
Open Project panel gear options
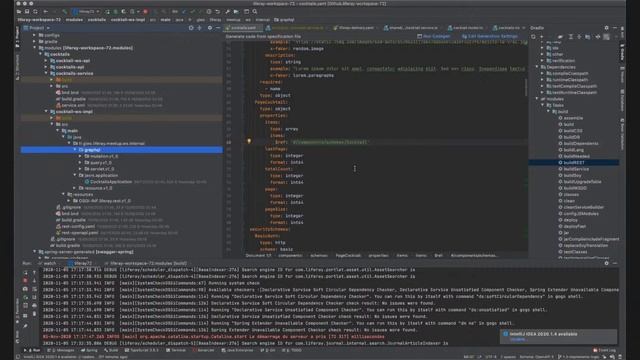point(210,28)
